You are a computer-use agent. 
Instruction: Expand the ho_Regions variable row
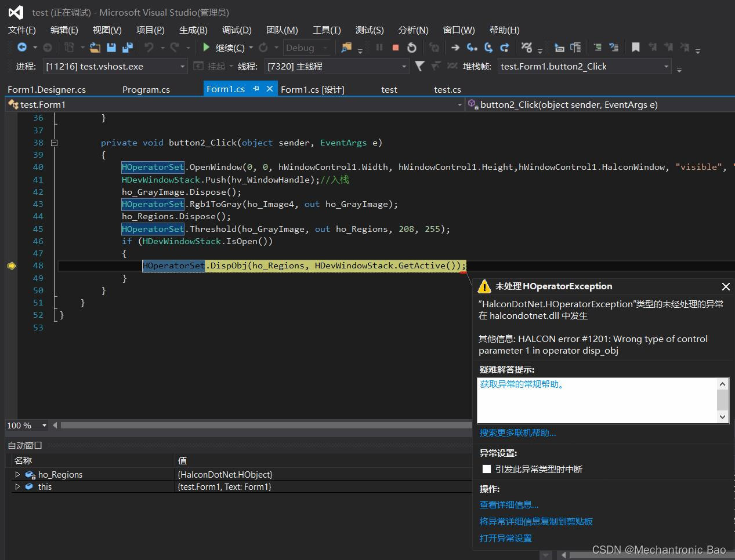(x=17, y=474)
